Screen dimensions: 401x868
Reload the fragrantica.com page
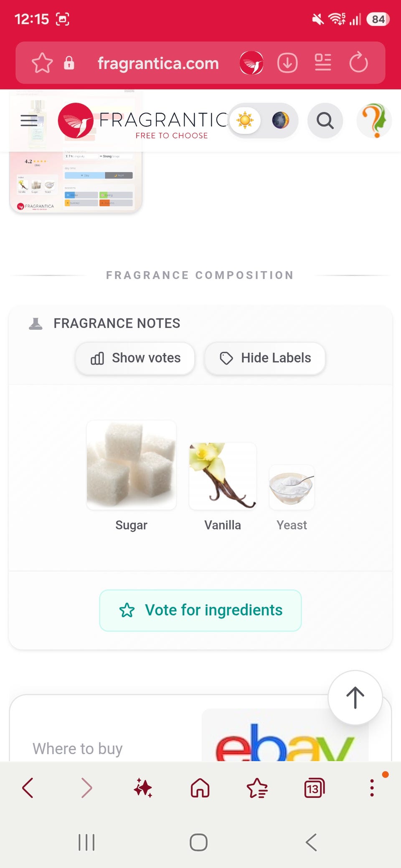[x=358, y=63]
